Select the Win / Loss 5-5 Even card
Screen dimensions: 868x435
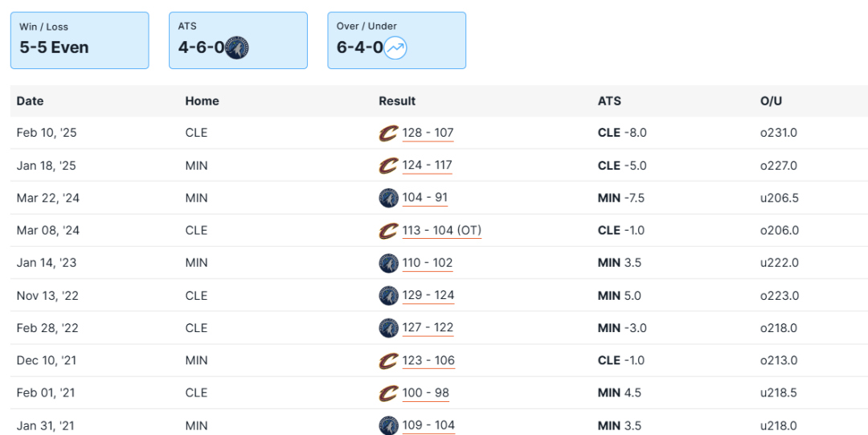80,40
